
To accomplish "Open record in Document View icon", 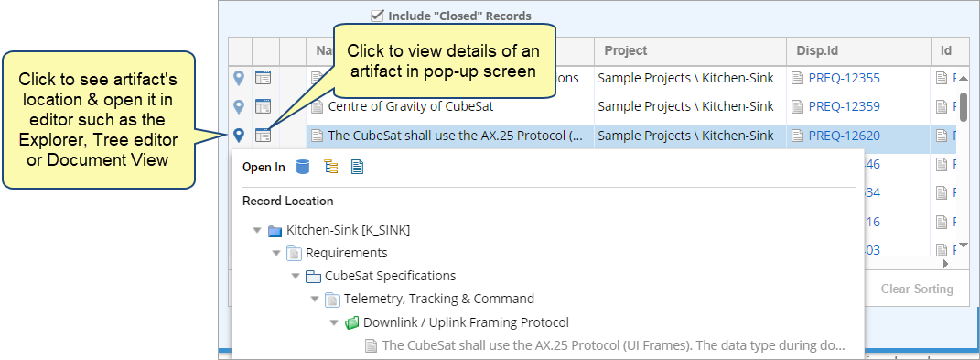I will 357,167.
